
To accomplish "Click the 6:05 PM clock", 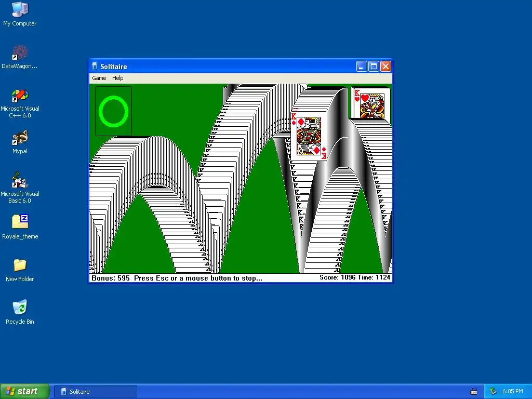I will 513,392.
